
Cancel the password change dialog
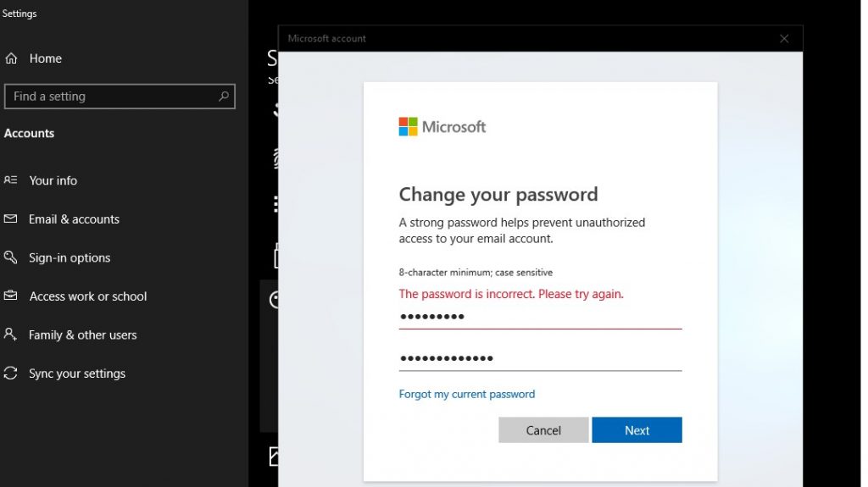(543, 430)
